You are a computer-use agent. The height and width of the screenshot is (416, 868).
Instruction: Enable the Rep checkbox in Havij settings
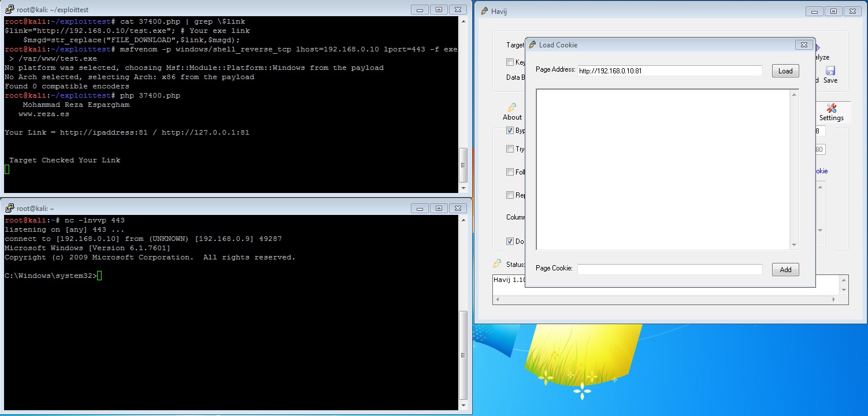click(x=510, y=195)
